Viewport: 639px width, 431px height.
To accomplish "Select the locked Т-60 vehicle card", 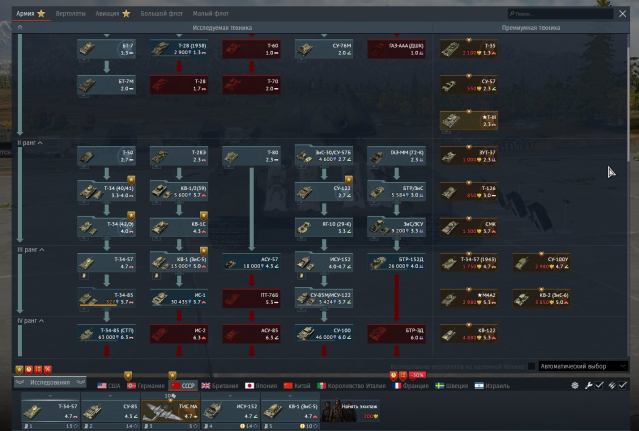I will [x=251, y=47].
